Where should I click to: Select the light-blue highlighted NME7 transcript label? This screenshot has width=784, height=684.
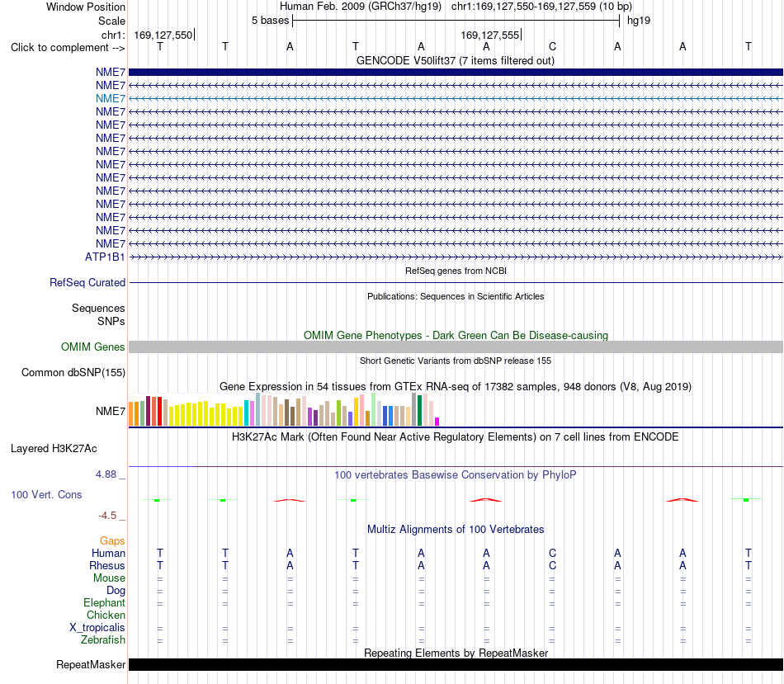(111, 98)
